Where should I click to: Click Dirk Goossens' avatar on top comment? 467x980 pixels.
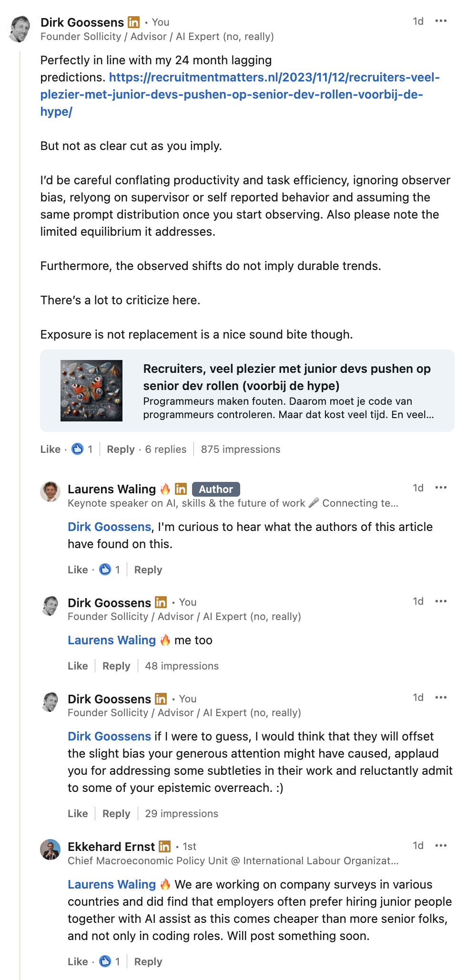point(20,29)
